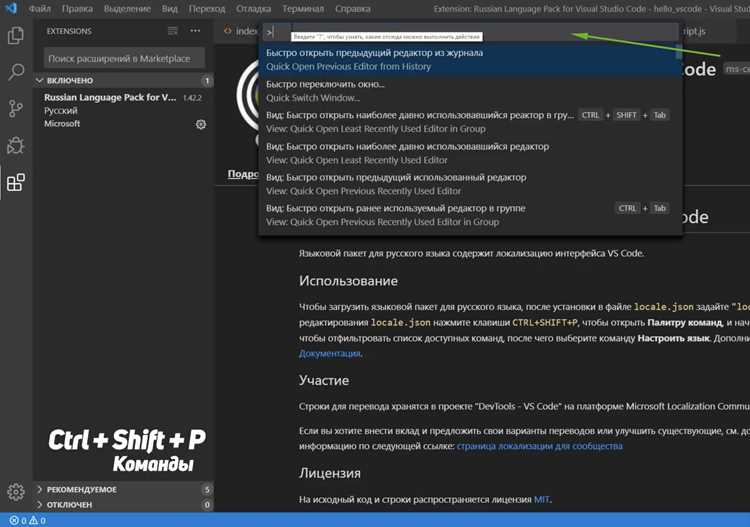Open the Source Control view icon
The image size is (750, 527).
point(15,109)
